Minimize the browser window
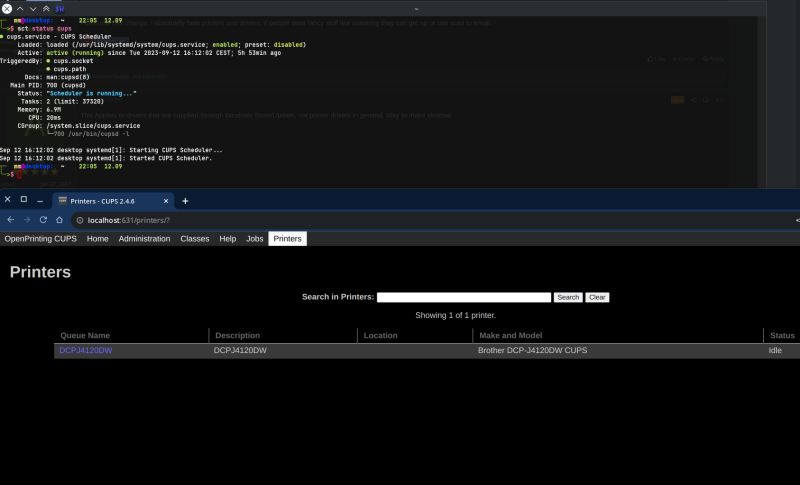800x485 pixels. [40, 200]
